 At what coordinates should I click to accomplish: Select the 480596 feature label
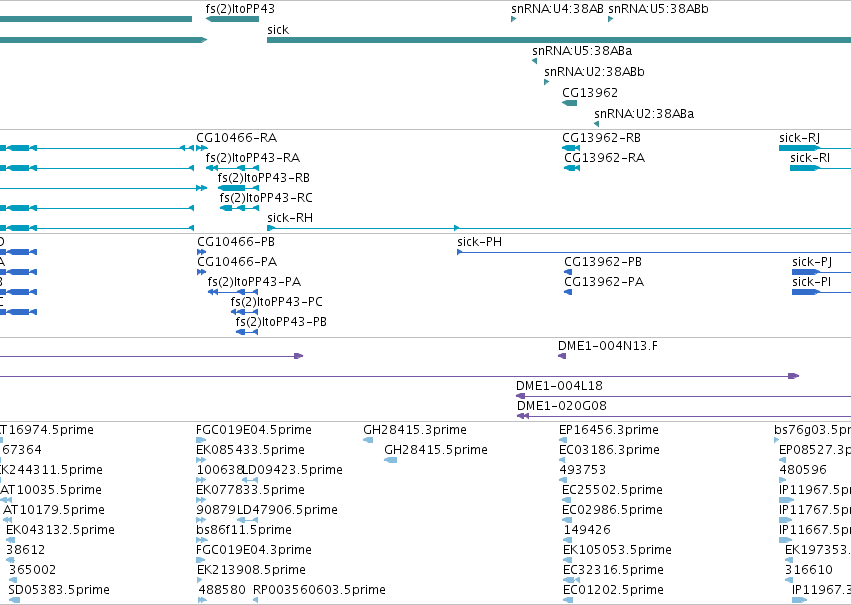pyautogui.click(x=803, y=470)
